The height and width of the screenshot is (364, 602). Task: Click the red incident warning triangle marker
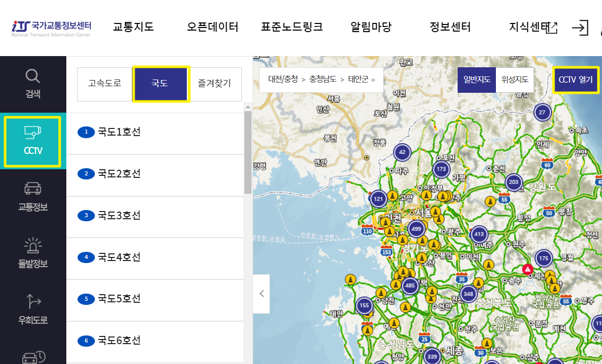(x=528, y=269)
